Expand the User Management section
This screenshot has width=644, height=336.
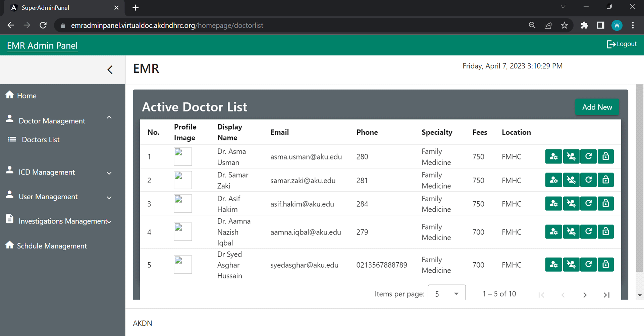109,198
